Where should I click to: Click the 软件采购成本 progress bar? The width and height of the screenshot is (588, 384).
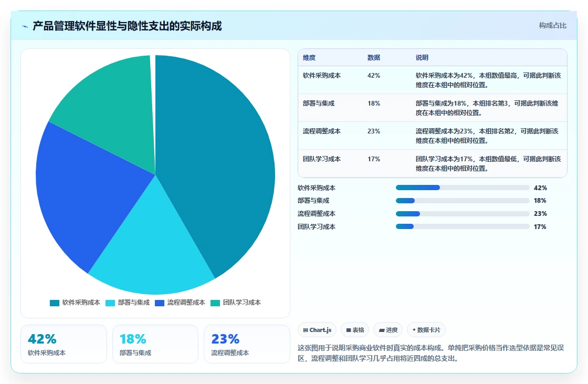pyautogui.click(x=463, y=188)
